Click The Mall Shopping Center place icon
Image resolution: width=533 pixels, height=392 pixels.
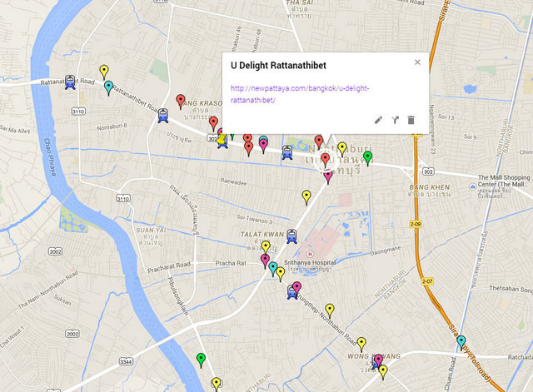click(x=472, y=186)
